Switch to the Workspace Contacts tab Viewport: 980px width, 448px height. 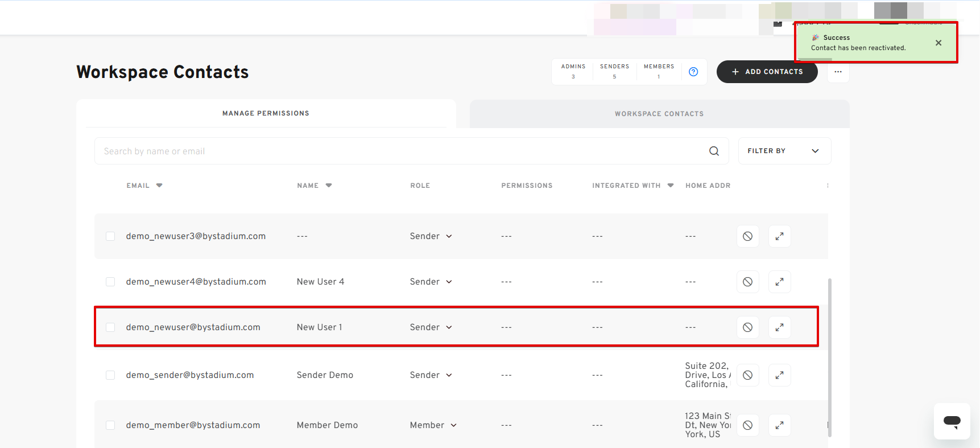tap(659, 114)
